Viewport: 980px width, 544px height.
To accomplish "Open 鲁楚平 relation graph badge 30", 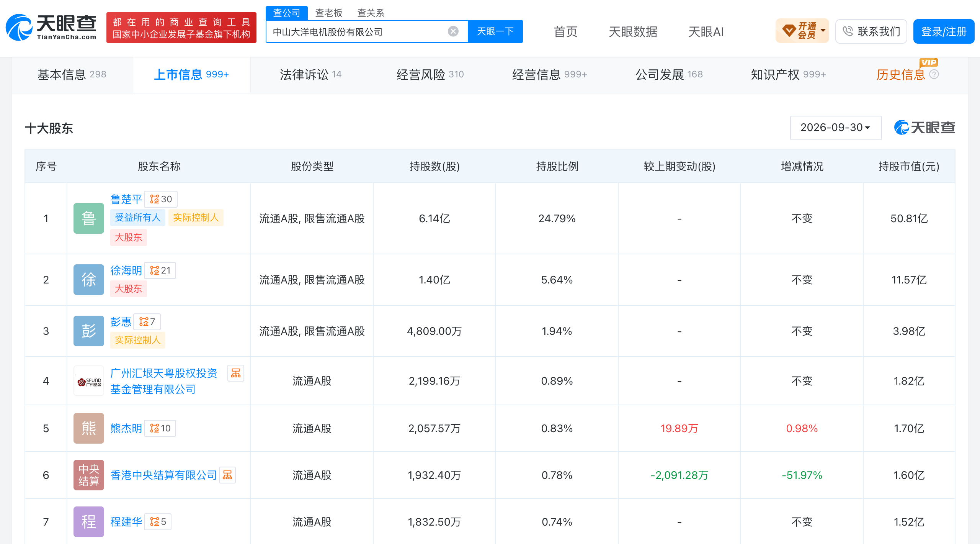I will tap(161, 199).
